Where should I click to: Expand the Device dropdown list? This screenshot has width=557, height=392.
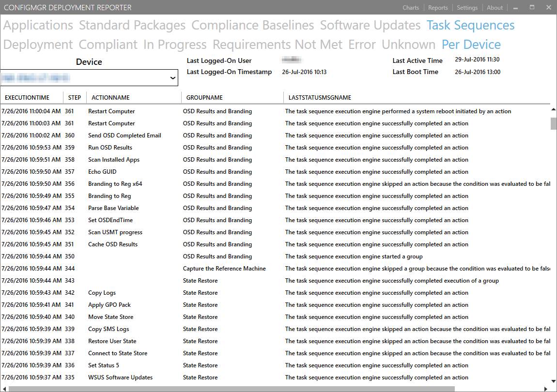coord(173,77)
